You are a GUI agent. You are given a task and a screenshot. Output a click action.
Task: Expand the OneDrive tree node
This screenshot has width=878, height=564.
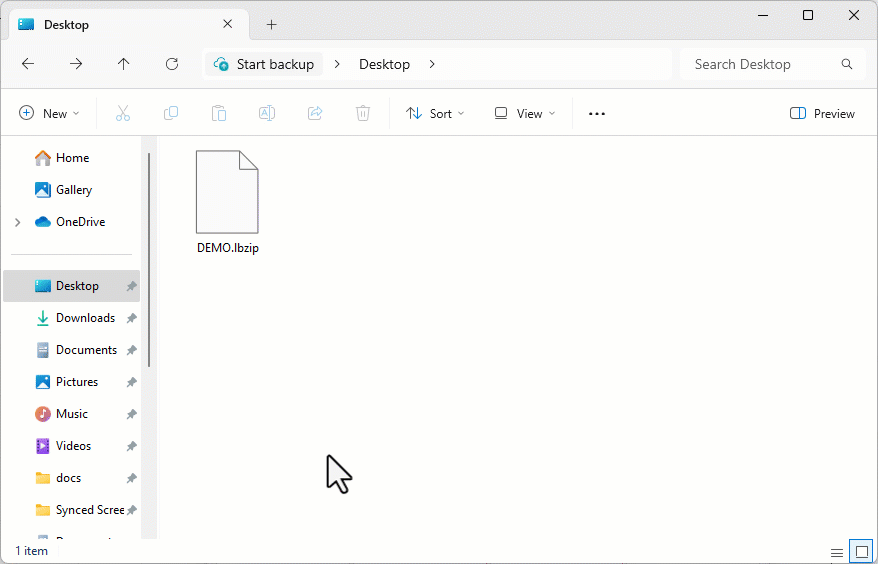(x=17, y=222)
